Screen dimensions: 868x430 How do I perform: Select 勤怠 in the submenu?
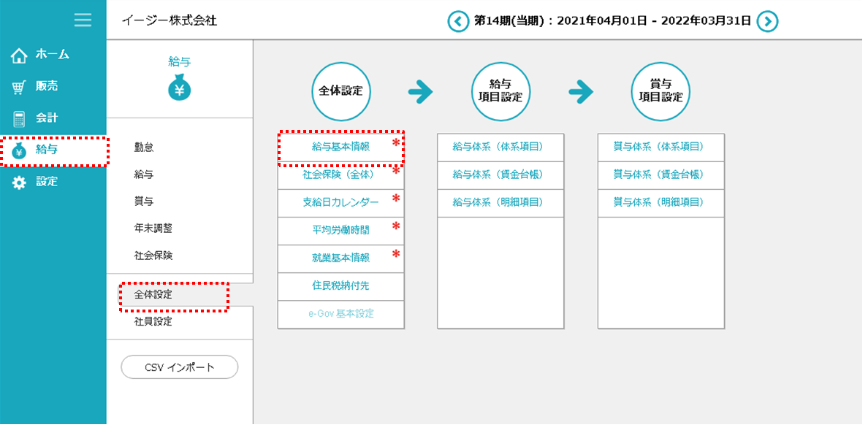(x=144, y=147)
